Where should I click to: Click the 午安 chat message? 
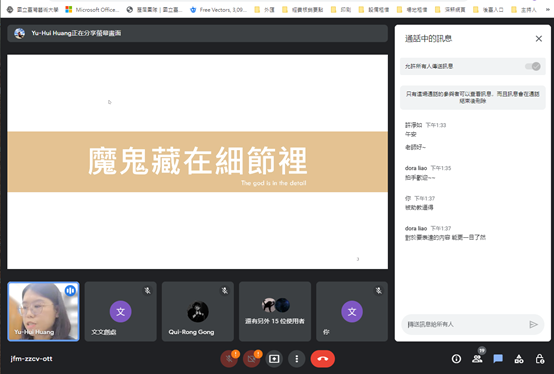click(411, 134)
